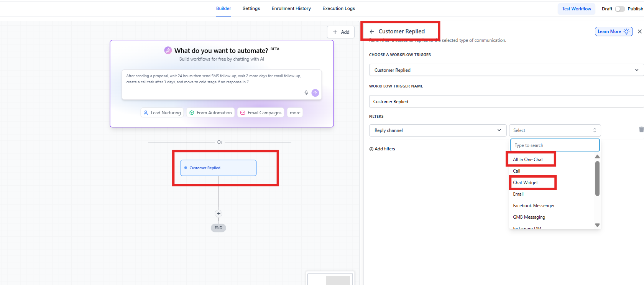The width and height of the screenshot is (644, 285).
Task: Click the microphone icon in AI prompt box
Action: pyautogui.click(x=306, y=93)
